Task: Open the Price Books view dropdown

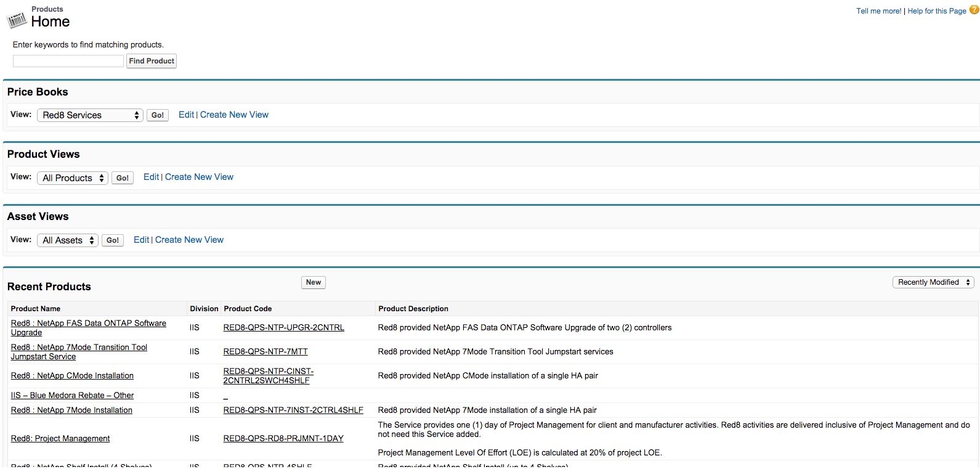Action: tap(90, 115)
